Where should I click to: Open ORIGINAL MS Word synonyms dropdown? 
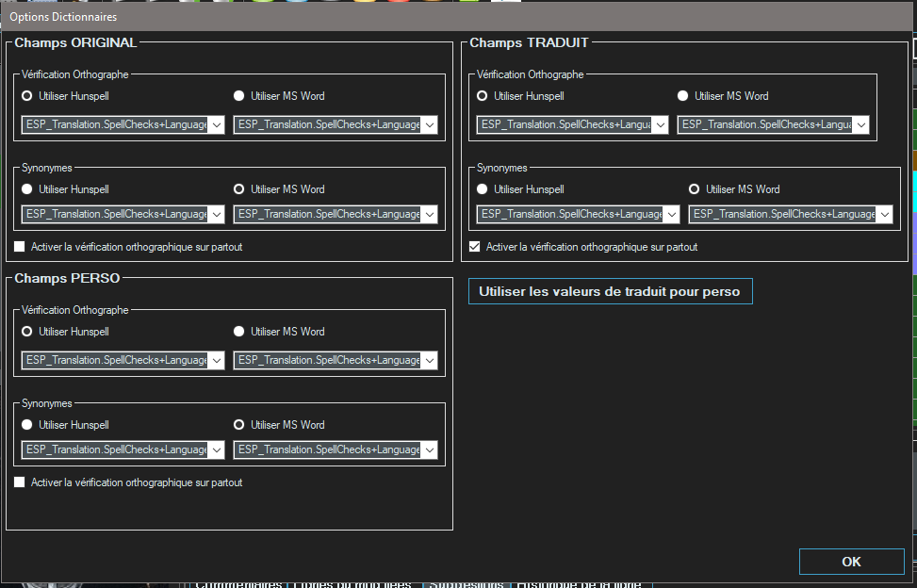pyautogui.click(x=429, y=215)
